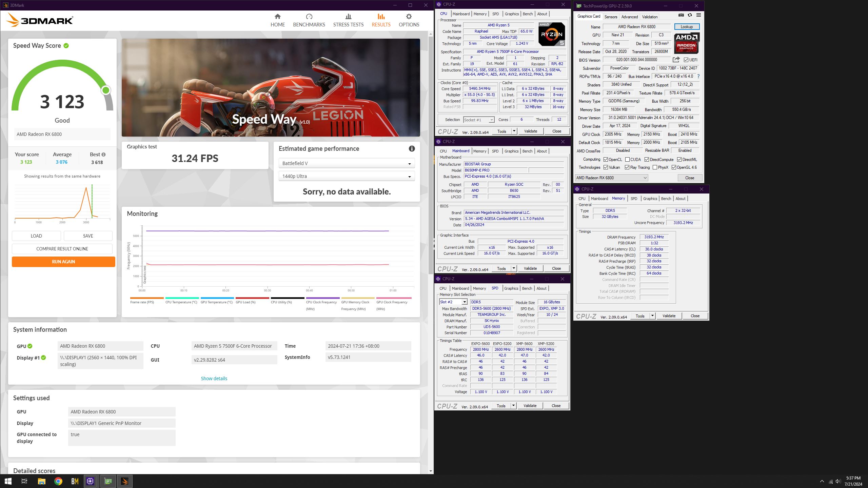
Task: Click the Speed Way banner image
Action: click(x=271, y=87)
